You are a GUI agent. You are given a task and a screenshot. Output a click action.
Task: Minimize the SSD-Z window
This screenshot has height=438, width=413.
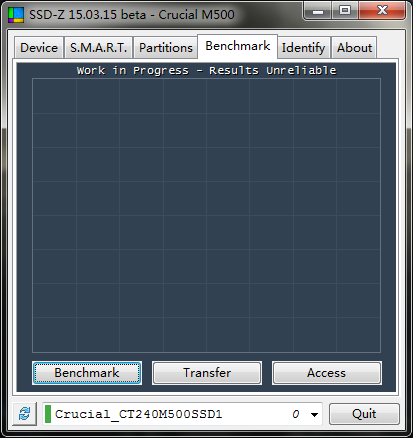tap(318, 11)
